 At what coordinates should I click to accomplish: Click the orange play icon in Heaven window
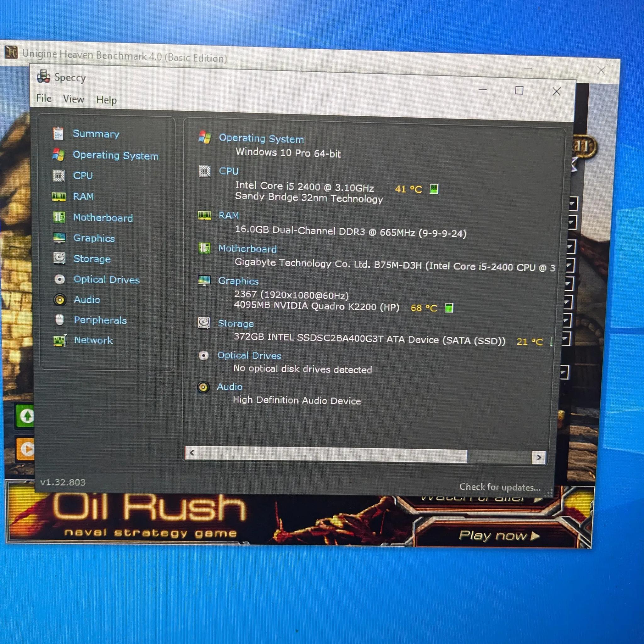pyautogui.click(x=25, y=449)
